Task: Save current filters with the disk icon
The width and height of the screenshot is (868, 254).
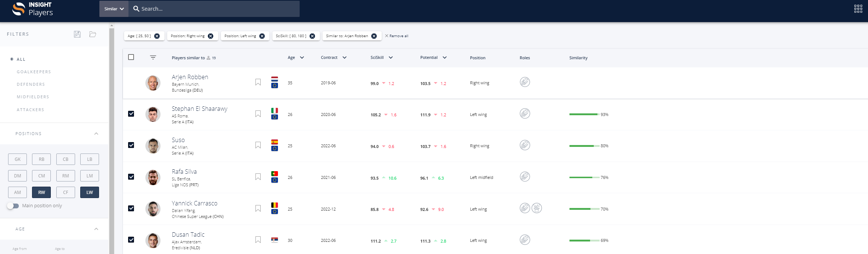Action: pos(77,34)
